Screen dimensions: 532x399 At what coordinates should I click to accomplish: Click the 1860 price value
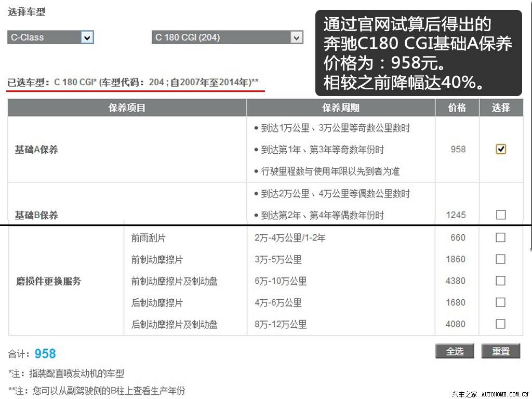455,259
